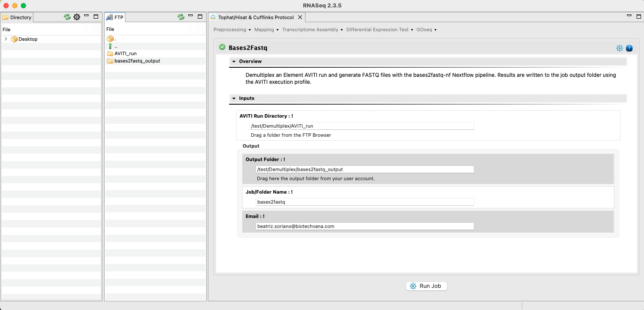
Task: Select the FTP tab
Action: [x=115, y=17]
